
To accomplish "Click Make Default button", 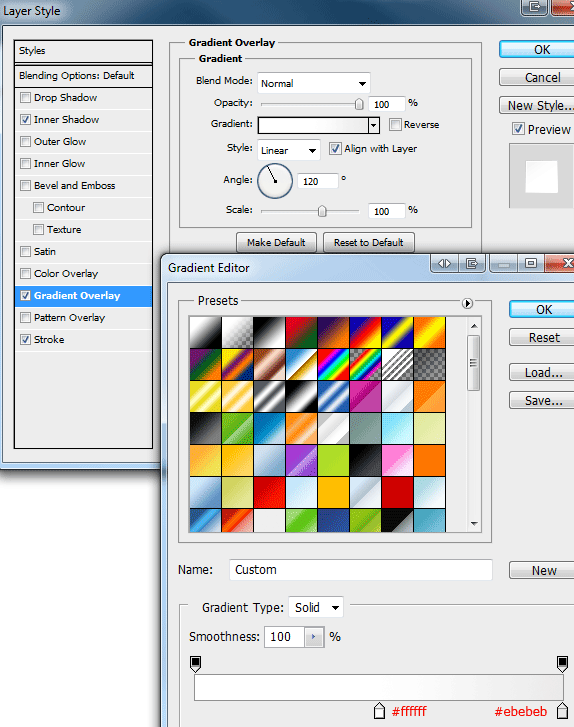I will point(276,242).
